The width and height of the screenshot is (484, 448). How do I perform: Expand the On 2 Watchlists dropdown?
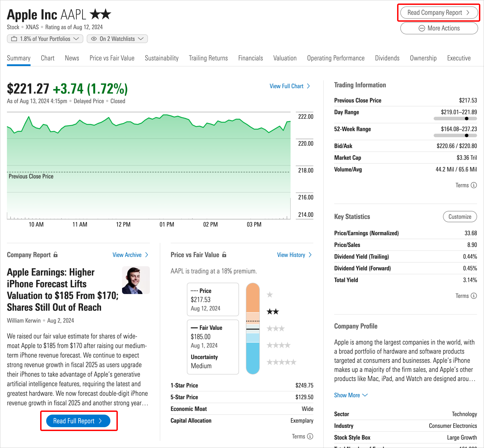(x=117, y=39)
